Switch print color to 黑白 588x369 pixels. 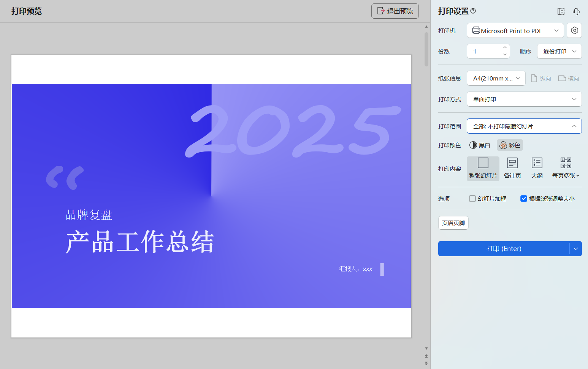click(480, 145)
